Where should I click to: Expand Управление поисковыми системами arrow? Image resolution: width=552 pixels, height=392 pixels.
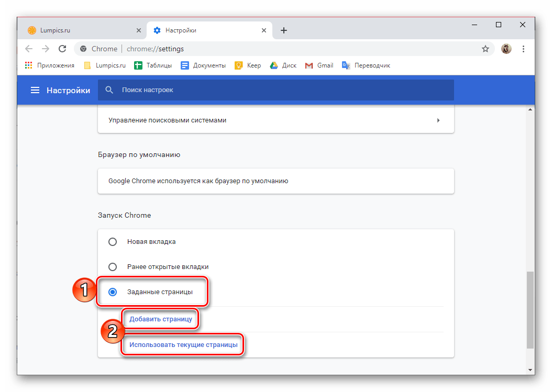tap(438, 120)
